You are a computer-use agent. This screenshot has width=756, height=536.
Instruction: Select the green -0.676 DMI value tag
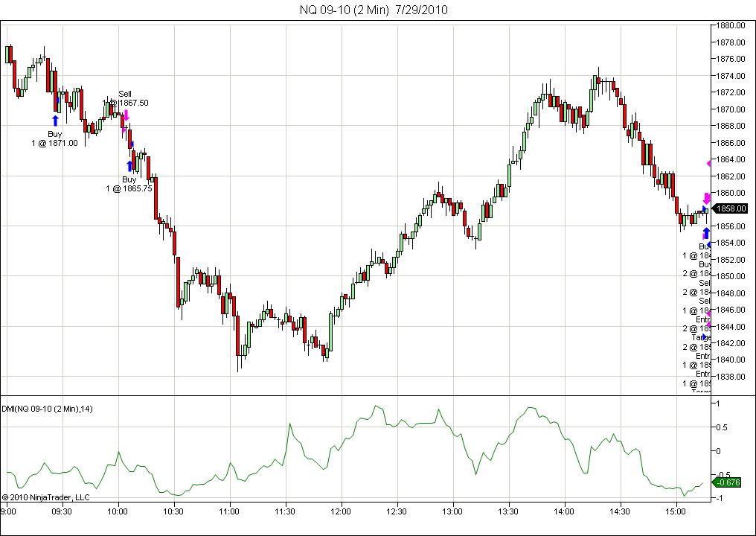(x=728, y=482)
